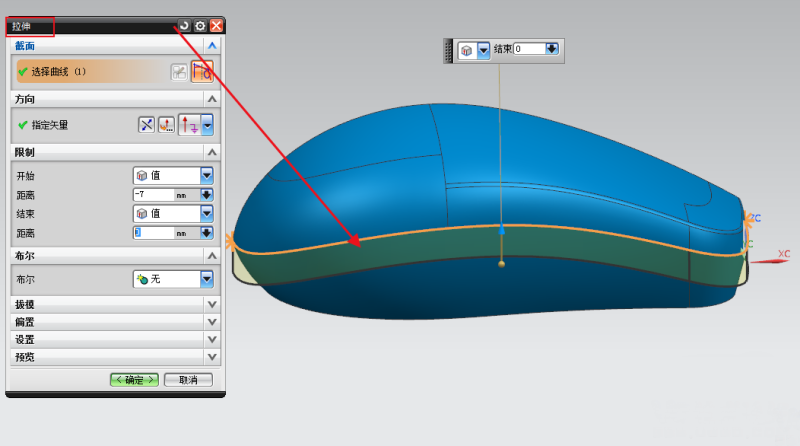Click the blue extrude direction arrow on model
Viewport: 800px width, 446px height.
pos(502,229)
